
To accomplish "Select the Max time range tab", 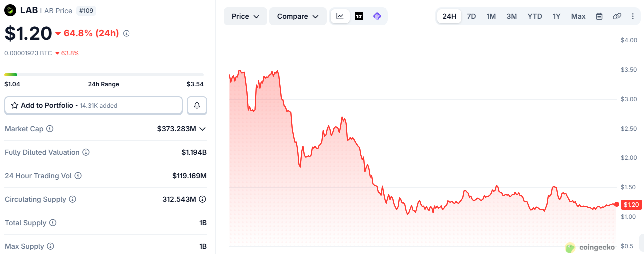I will click(x=578, y=16).
